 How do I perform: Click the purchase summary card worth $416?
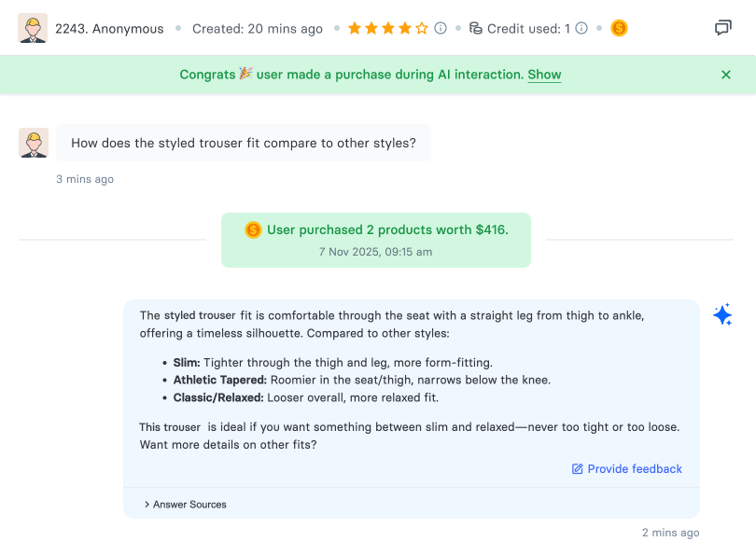pyautogui.click(x=376, y=239)
